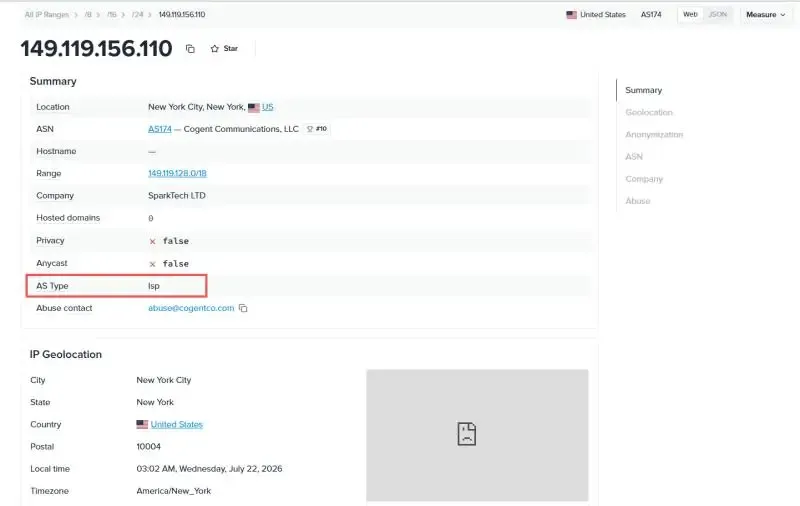The height and width of the screenshot is (506, 800).
Task: Click the broken map image placeholder
Action: (x=477, y=435)
